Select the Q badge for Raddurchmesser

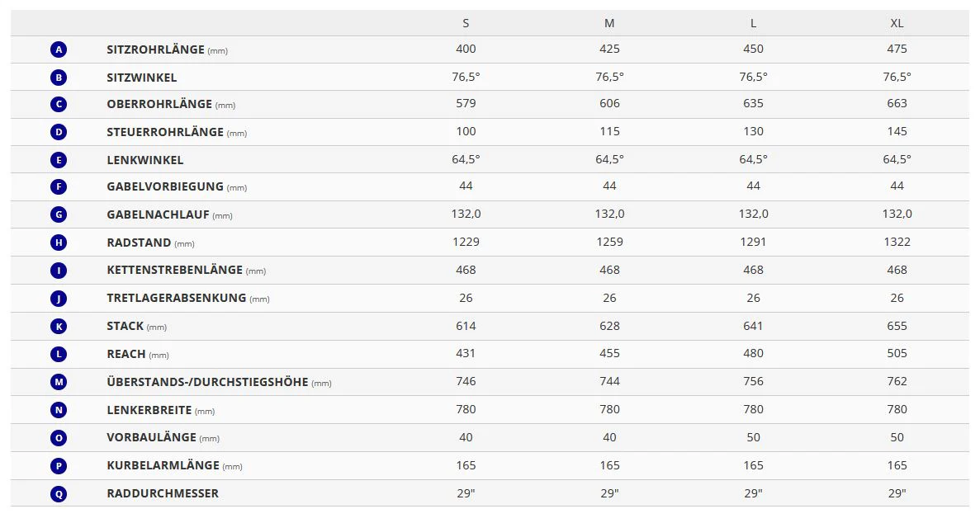58,494
